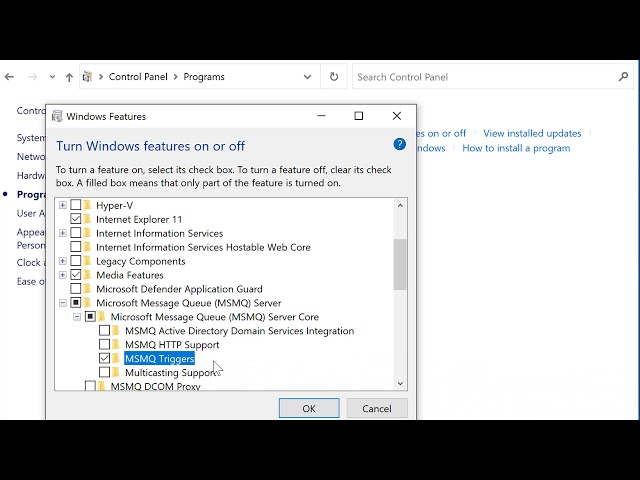Uncheck the MSMQ Triggers checkbox
Screen dimensions: 640x480
tap(104, 358)
